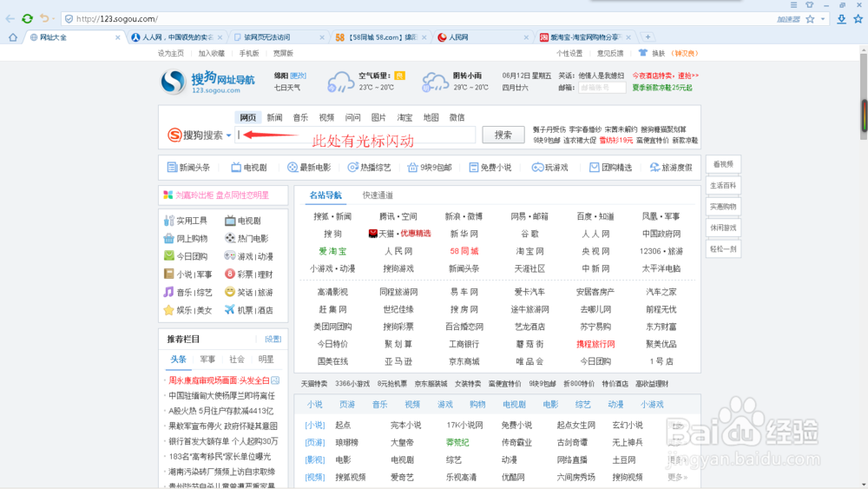The image size is (868, 489).
Task: Click the Sogou 网址导航 logo
Action: [207, 82]
